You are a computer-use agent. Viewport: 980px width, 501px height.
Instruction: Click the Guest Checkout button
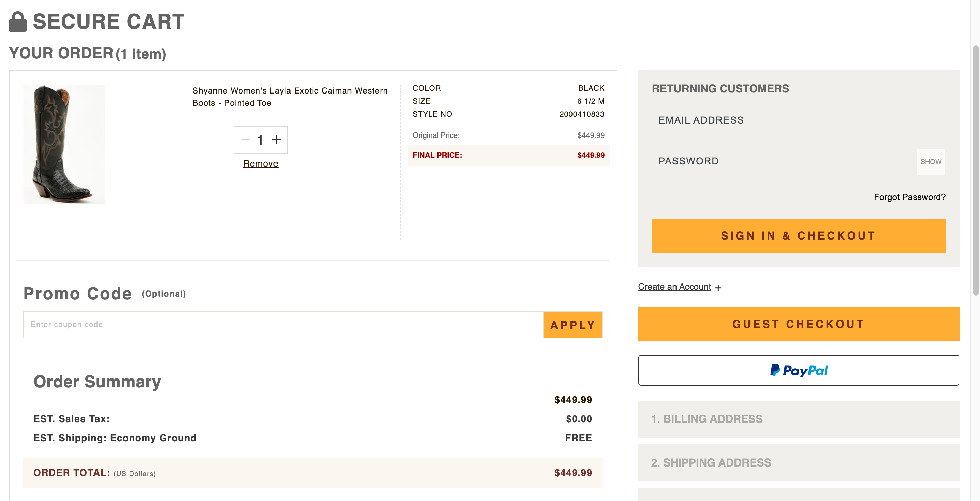tap(799, 324)
